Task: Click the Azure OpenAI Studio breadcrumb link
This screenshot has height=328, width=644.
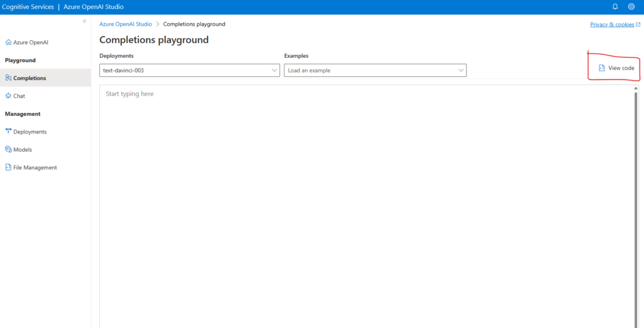Action: pyautogui.click(x=126, y=25)
